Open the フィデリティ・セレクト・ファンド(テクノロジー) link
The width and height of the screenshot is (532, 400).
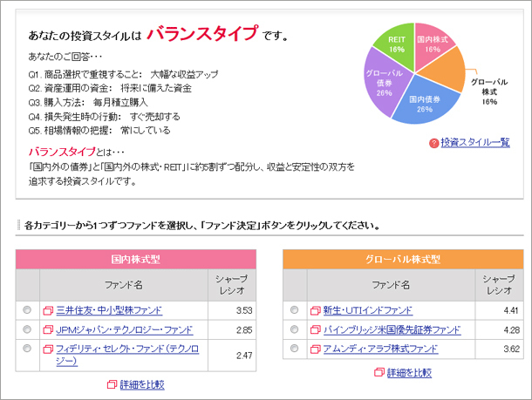[127, 355]
